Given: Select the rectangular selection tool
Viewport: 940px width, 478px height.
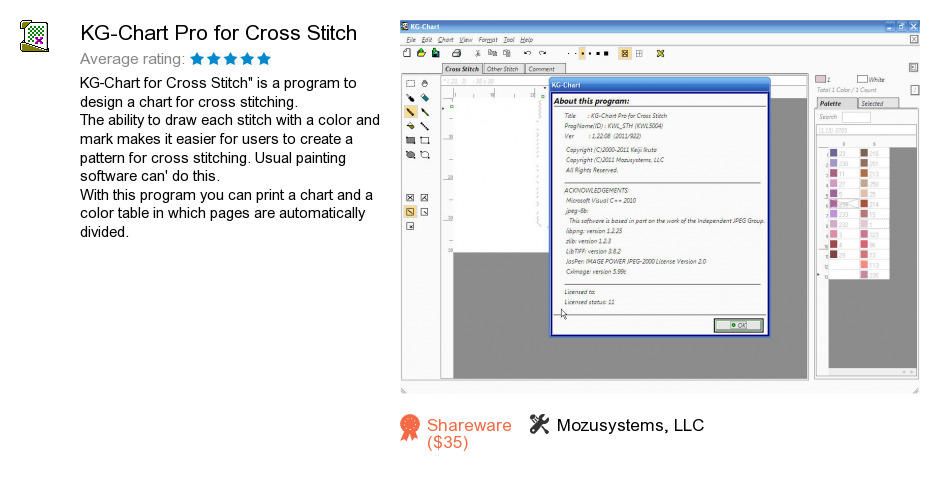Looking at the screenshot, I should [x=411, y=84].
